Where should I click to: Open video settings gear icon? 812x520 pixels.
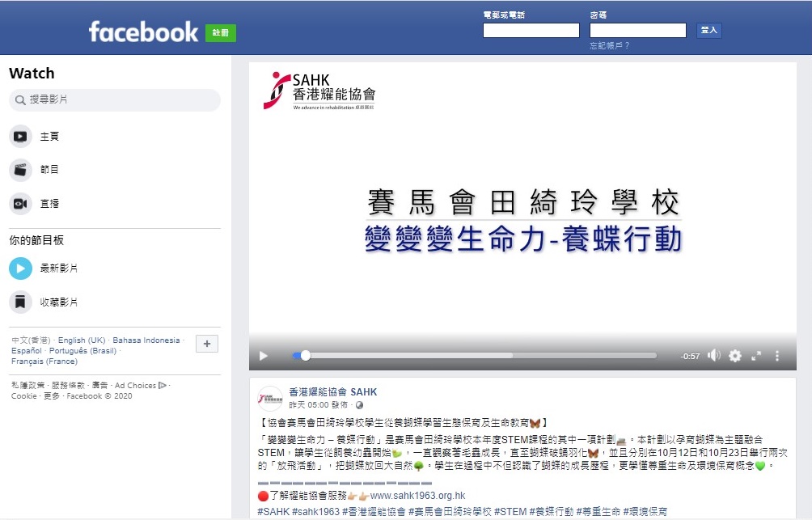point(735,356)
